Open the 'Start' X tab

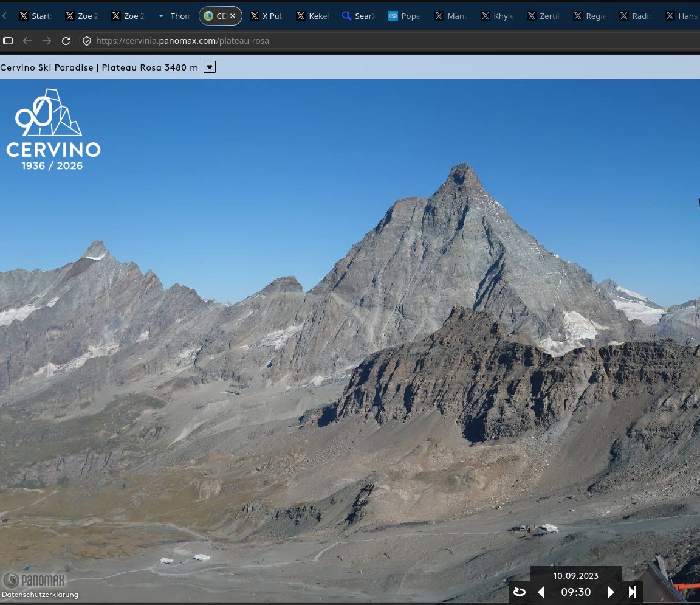[36, 16]
